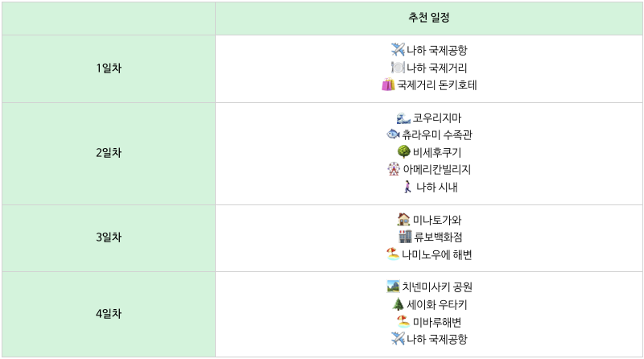644x359 pixels.
Task: Click the ferris wheel icon by 아메리칸빌리지
Action: click(394, 169)
